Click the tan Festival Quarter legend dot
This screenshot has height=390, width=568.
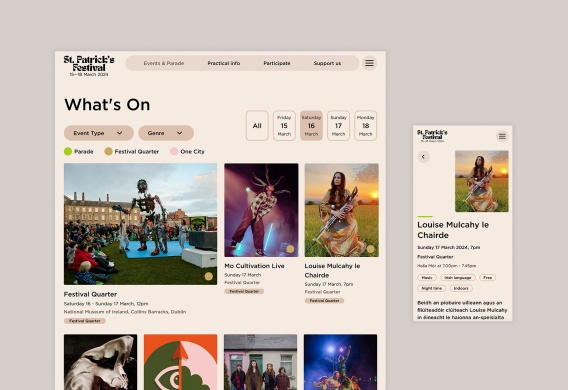click(108, 151)
